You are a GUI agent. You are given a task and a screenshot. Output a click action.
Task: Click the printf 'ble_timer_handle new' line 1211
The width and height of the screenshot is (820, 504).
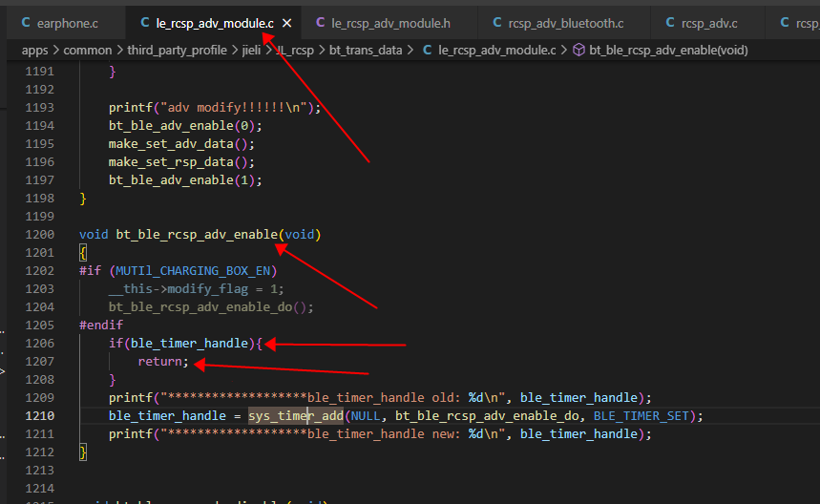coord(380,434)
